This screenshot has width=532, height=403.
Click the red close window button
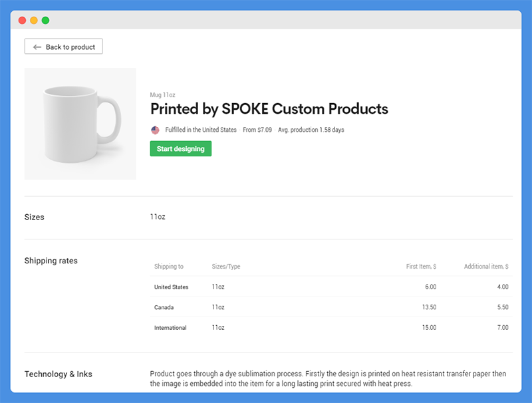pos(22,21)
